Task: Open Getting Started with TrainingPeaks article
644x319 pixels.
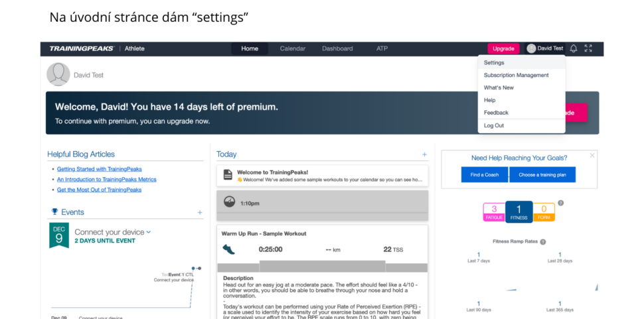Action: coord(100,169)
